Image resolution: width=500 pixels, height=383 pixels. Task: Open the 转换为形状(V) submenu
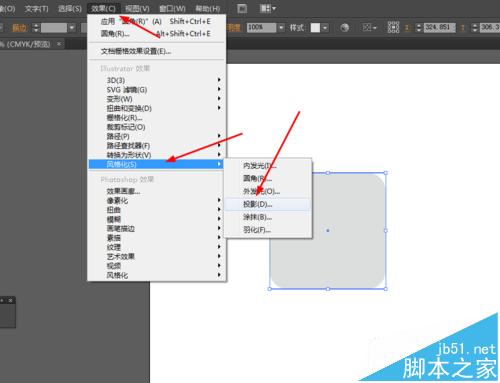coord(156,155)
